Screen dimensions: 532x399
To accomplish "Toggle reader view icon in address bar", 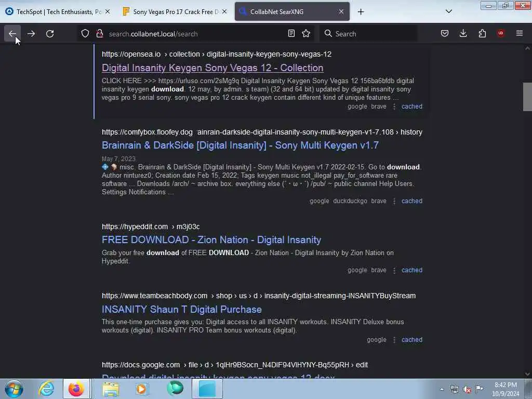I will pyautogui.click(x=291, y=33).
